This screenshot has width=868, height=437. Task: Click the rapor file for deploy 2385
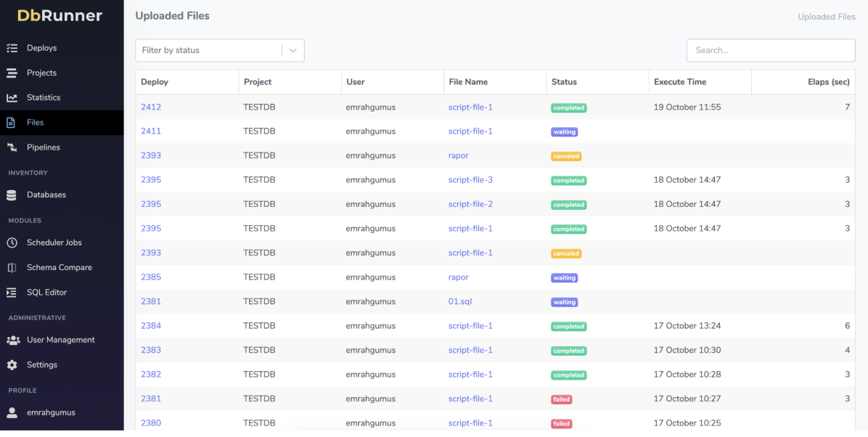coord(458,277)
